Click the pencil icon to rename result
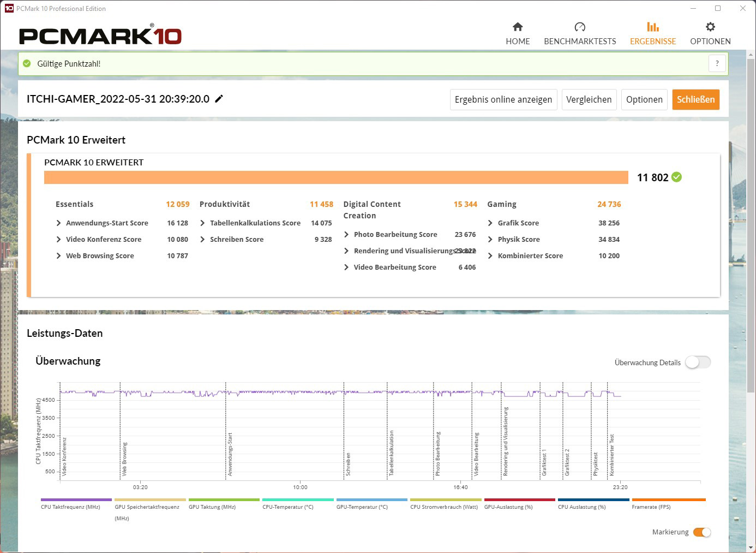This screenshot has width=756, height=553. 219,99
